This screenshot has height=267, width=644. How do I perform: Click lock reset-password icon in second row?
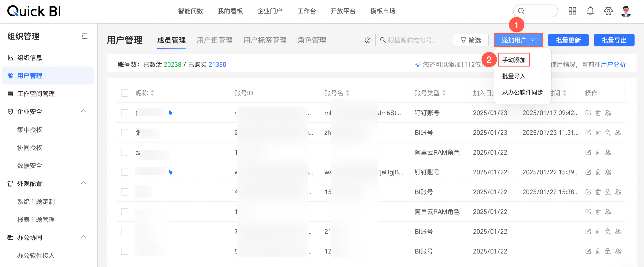pos(608,133)
